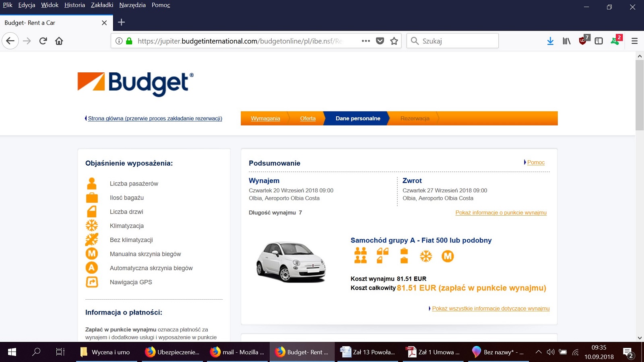Open the Pomoc menu in menu bar
644x362 pixels.
[x=161, y=5]
